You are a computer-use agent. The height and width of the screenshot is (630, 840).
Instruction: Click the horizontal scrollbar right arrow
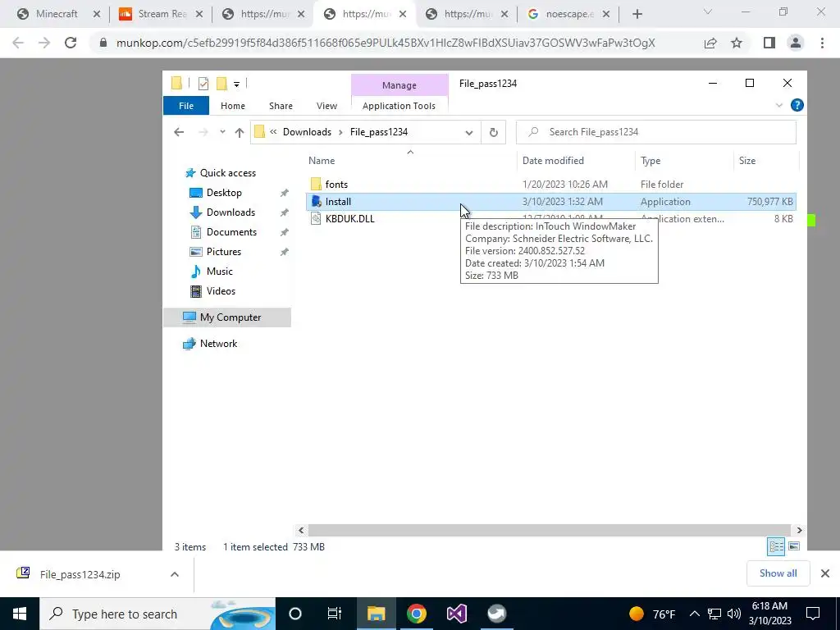(x=799, y=531)
